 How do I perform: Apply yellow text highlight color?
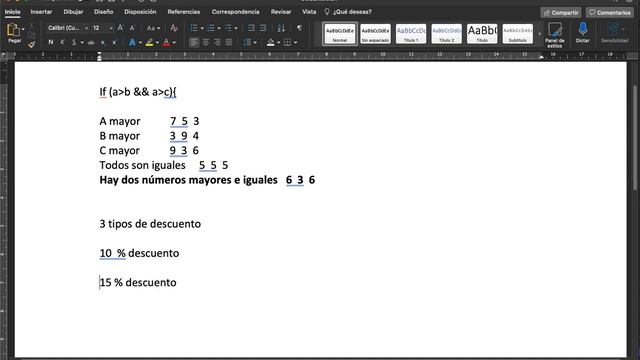(x=149, y=42)
